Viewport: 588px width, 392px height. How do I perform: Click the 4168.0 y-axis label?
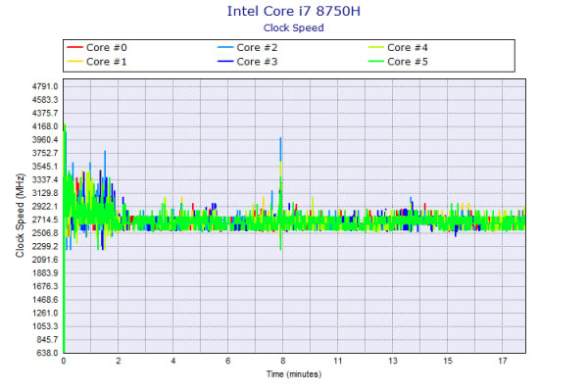(x=45, y=126)
